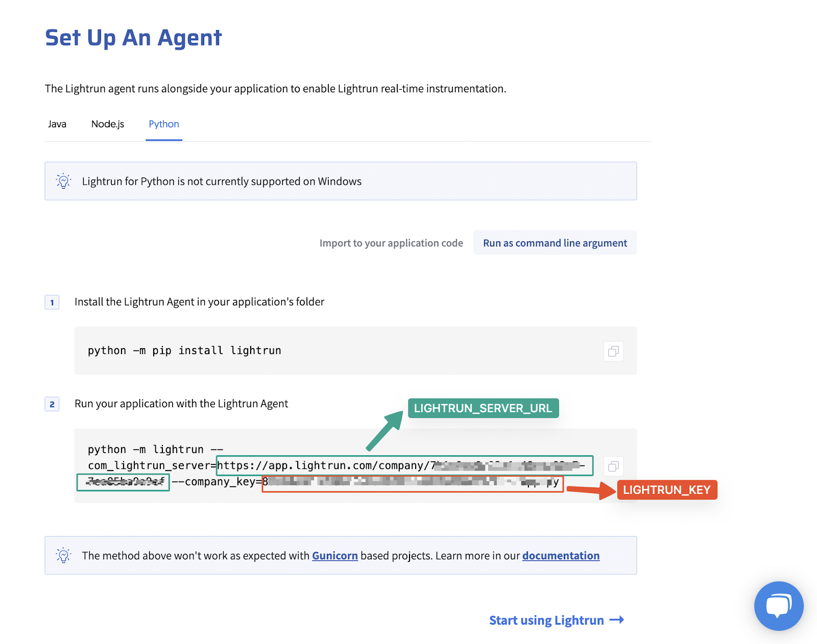Image resolution: width=817 pixels, height=644 pixels.
Task: Open the chat support bubble
Action: (779, 606)
